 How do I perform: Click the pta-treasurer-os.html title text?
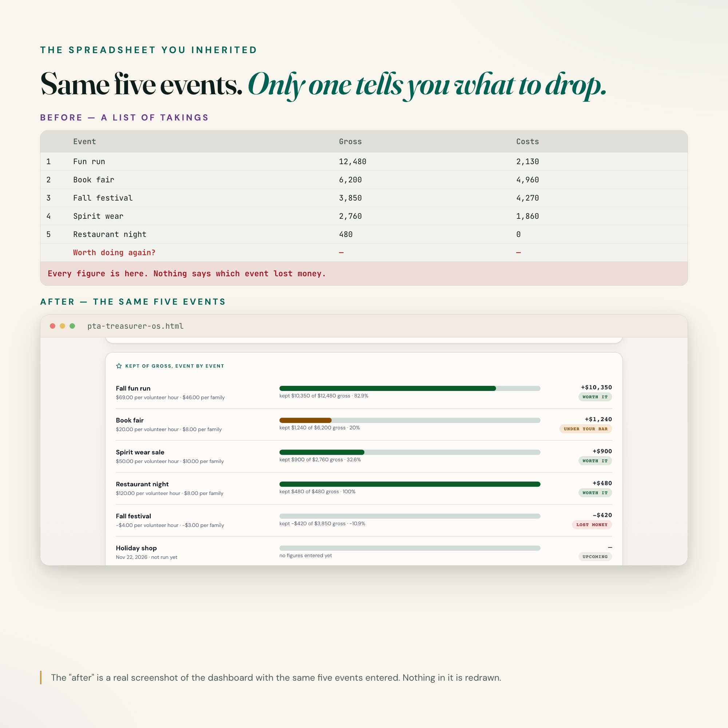tap(135, 326)
